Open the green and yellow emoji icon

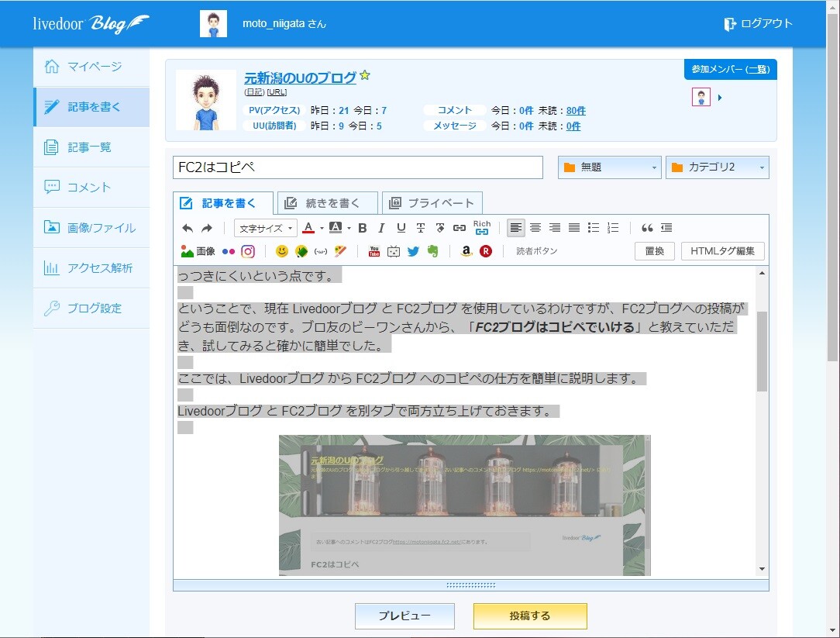(301, 251)
